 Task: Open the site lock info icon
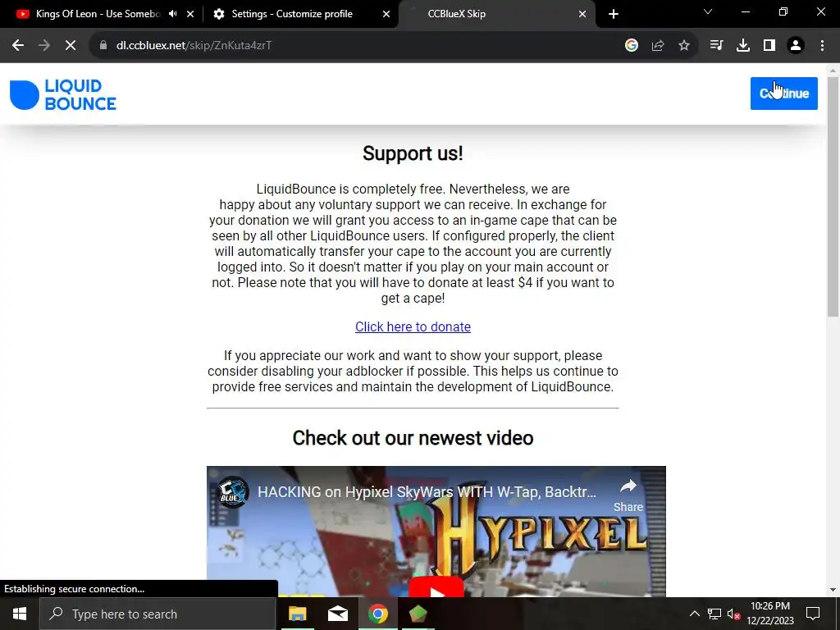click(103, 46)
